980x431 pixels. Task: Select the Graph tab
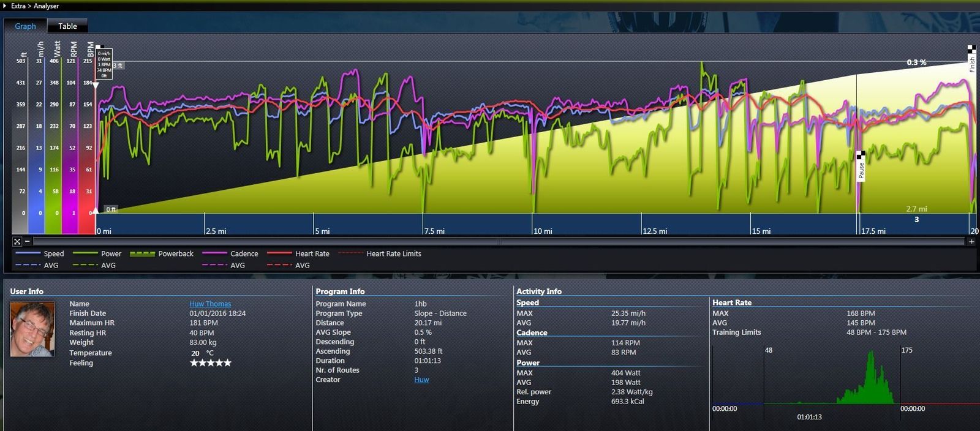pyautogui.click(x=25, y=26)
